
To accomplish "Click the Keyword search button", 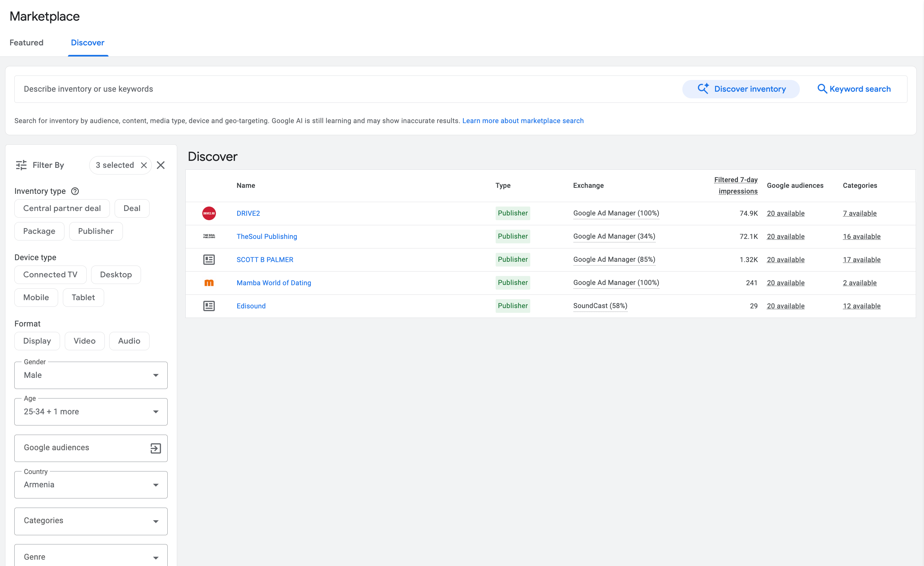I will (854, 89).
